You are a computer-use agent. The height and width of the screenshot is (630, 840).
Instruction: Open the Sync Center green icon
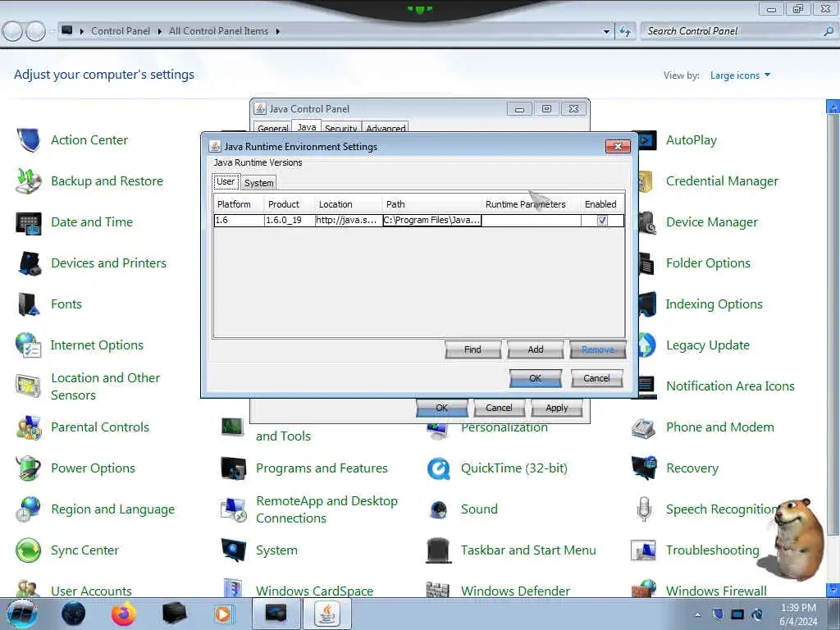pos(28,550)
